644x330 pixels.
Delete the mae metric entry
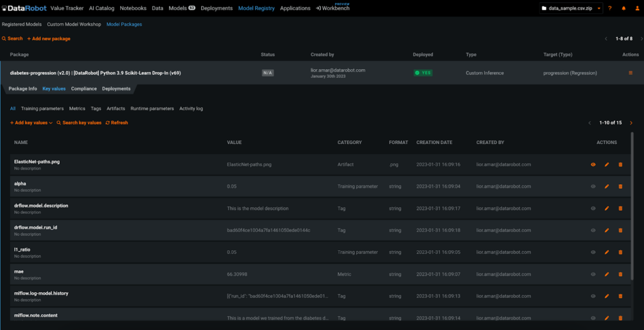620,274
